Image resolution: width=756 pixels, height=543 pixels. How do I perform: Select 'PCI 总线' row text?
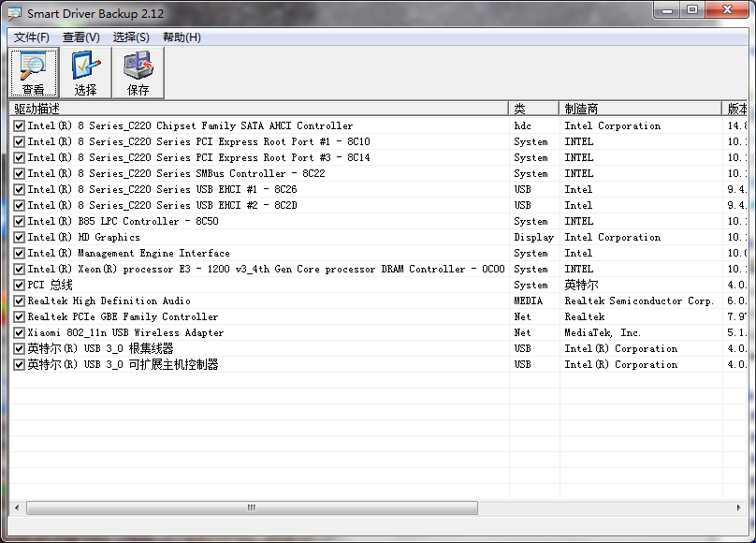click(x=51, y=285)
